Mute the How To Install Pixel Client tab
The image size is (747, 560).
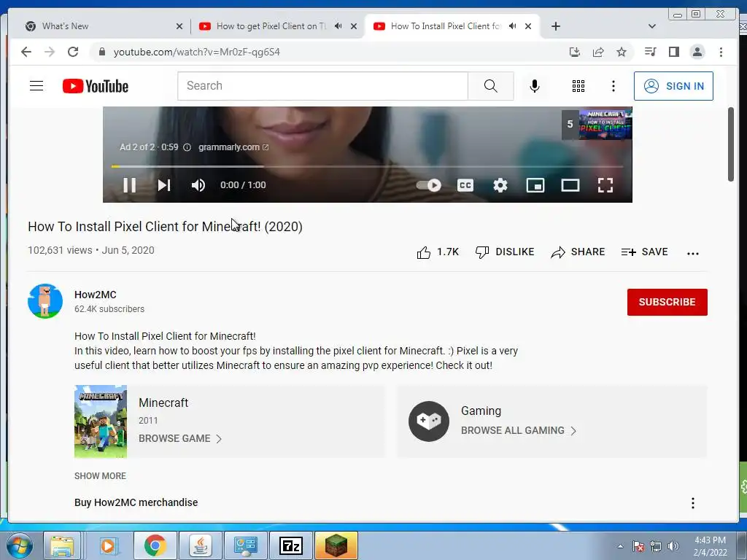[512, 26]
